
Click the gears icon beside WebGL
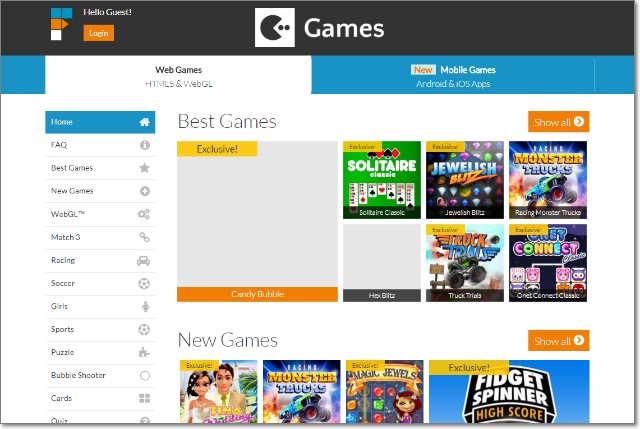(x=144, y=214)
